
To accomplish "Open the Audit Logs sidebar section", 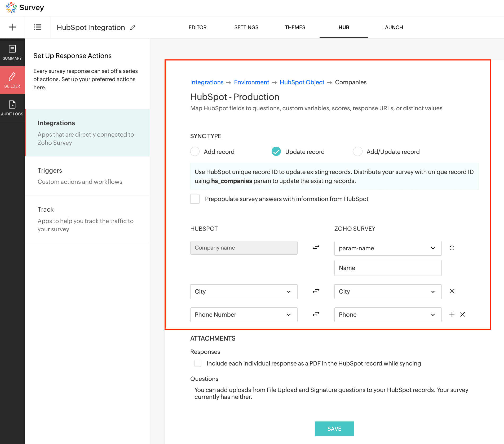I will point(12,108).
